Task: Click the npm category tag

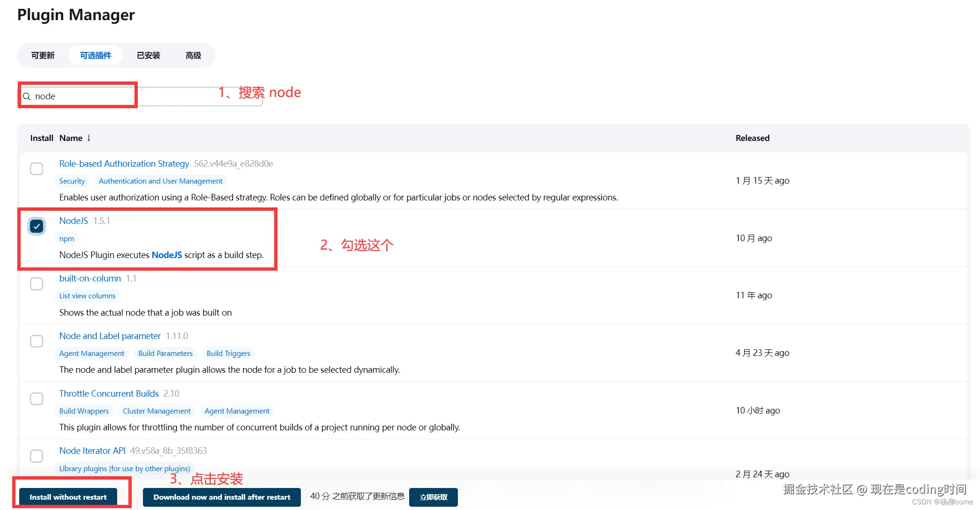Action: (67, 239)
